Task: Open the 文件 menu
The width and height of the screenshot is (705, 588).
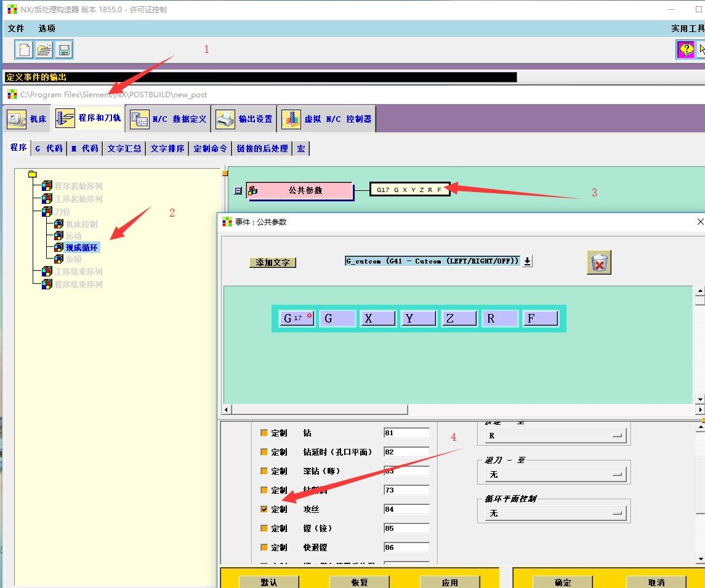Action: point(16,28)
